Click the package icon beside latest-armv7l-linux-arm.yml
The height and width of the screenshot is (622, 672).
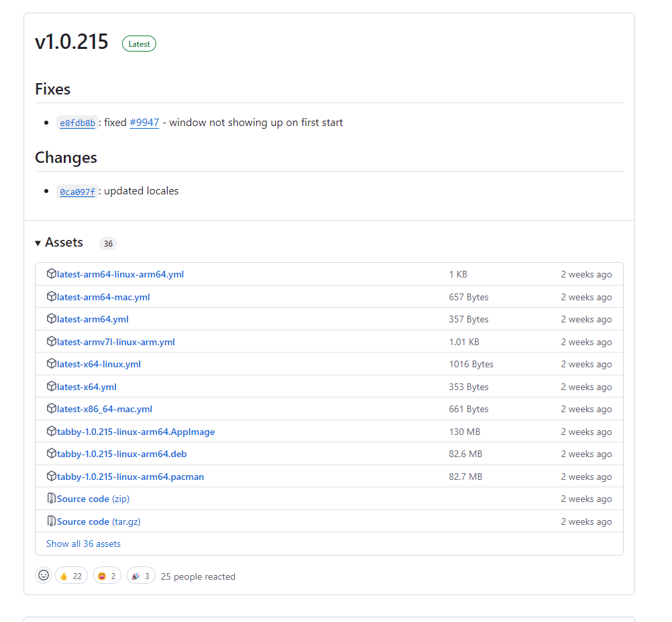point(52,341)
